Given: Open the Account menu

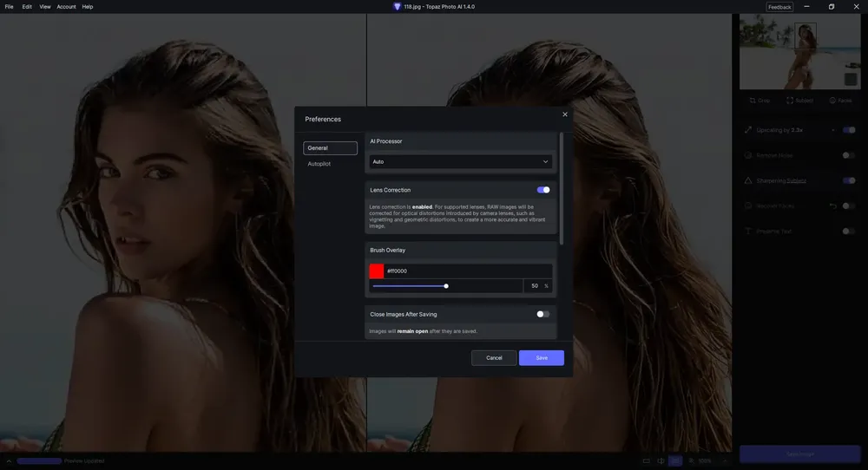Looking at the screenshot, I should pos(67,7).
